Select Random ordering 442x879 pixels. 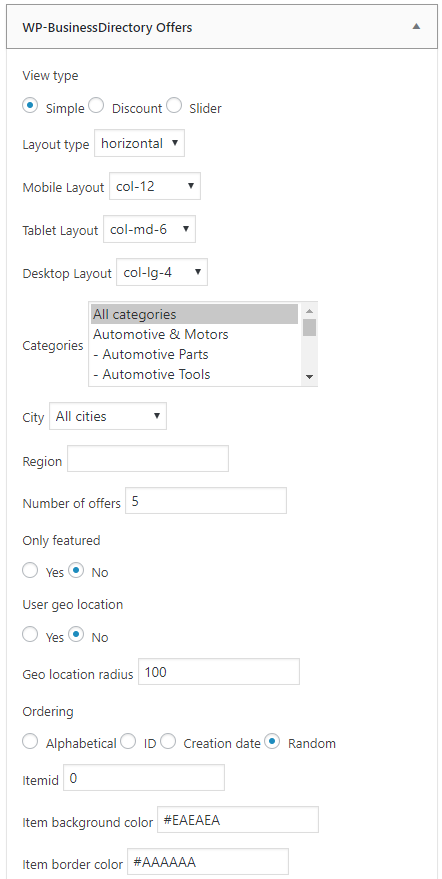tap(273, 741)
